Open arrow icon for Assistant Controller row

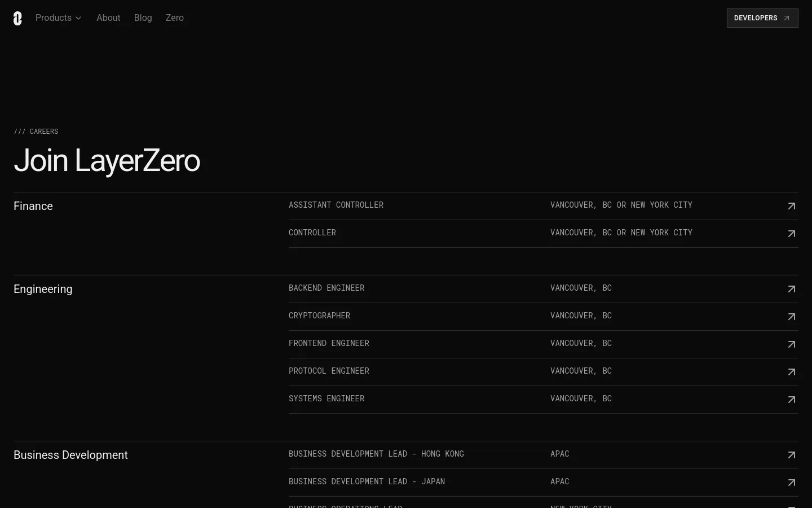coord(792,206)
